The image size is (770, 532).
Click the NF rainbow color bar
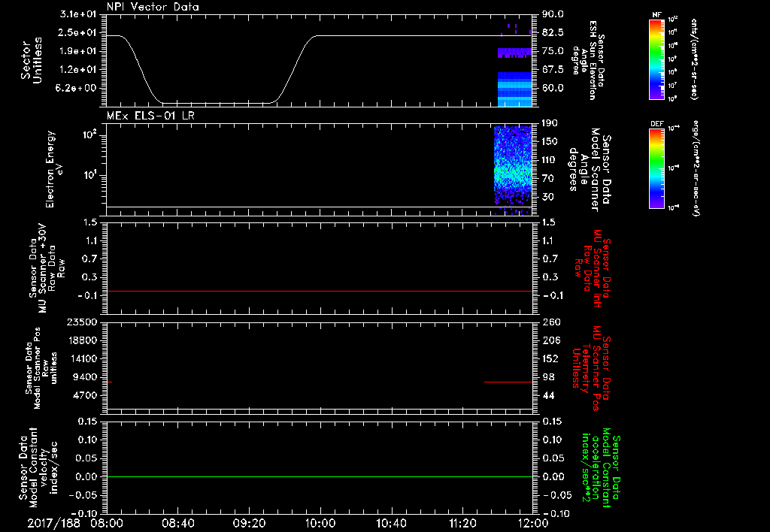(x=657, y=59)
